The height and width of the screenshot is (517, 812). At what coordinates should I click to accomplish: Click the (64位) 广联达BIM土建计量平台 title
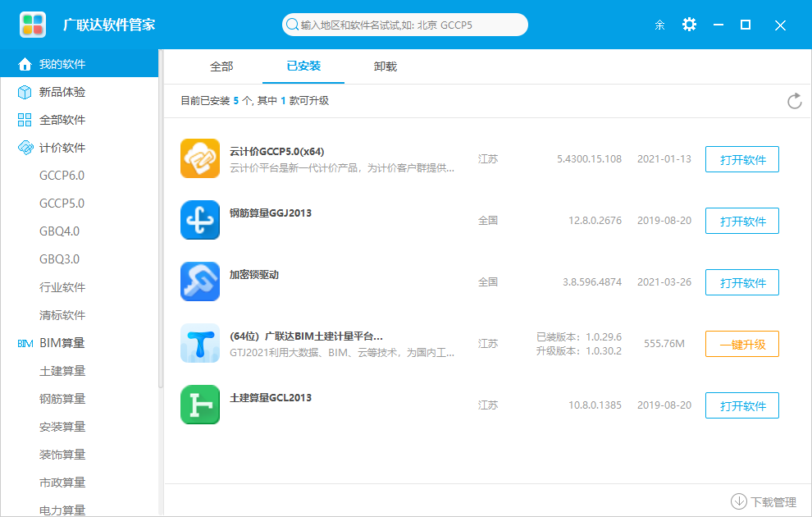coord(306,336)
